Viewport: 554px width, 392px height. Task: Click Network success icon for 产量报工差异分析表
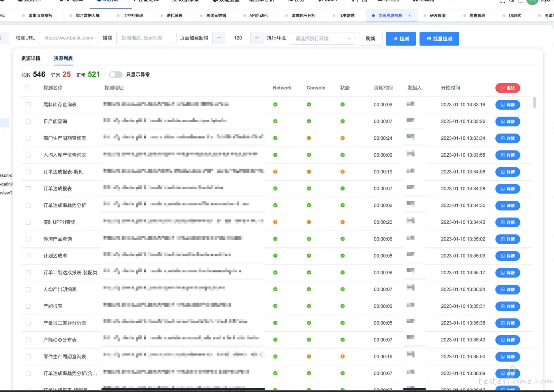(x=275, y=323)
